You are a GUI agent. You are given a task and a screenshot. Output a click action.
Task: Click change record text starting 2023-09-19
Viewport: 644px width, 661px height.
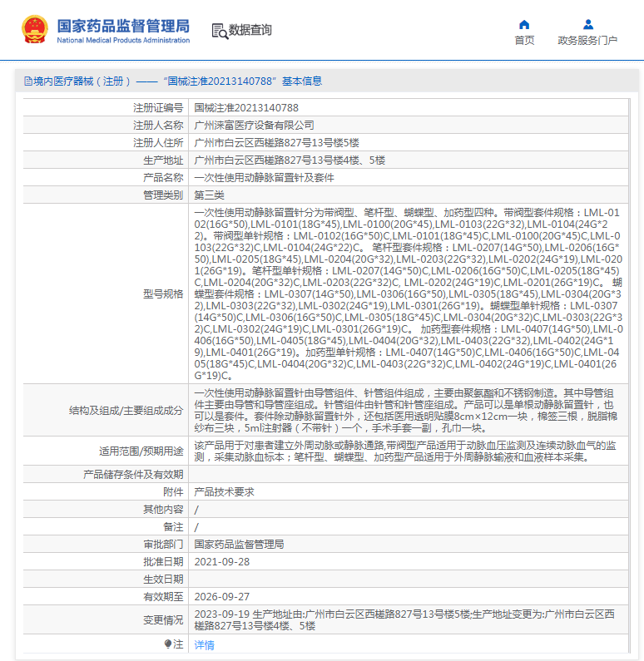coord(404,620)
